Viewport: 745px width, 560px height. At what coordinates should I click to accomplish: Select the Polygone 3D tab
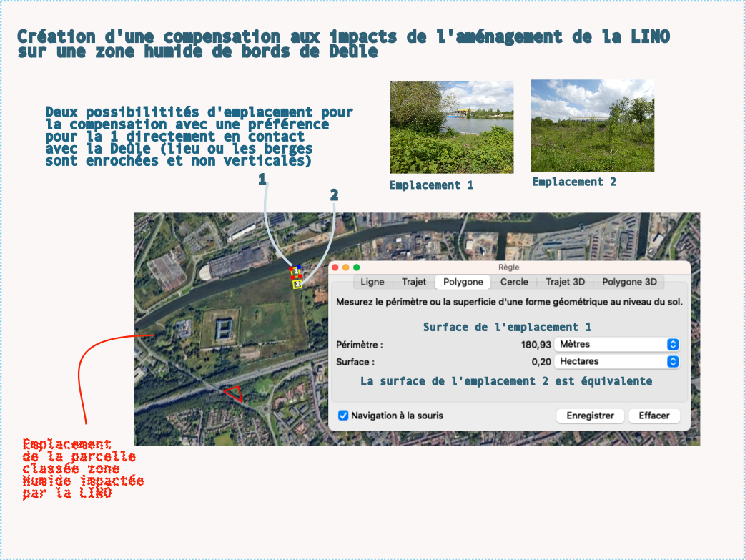626,282
